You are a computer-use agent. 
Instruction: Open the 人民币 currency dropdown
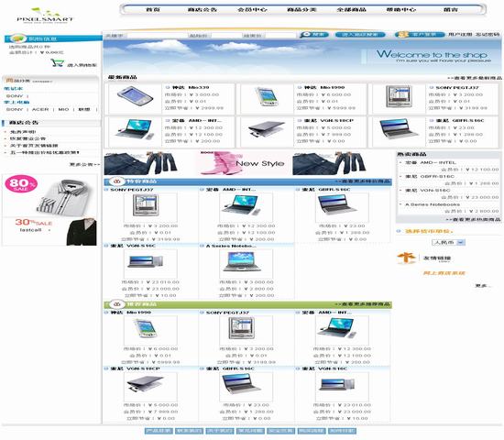pyautogui.click(x=448, y=242)
